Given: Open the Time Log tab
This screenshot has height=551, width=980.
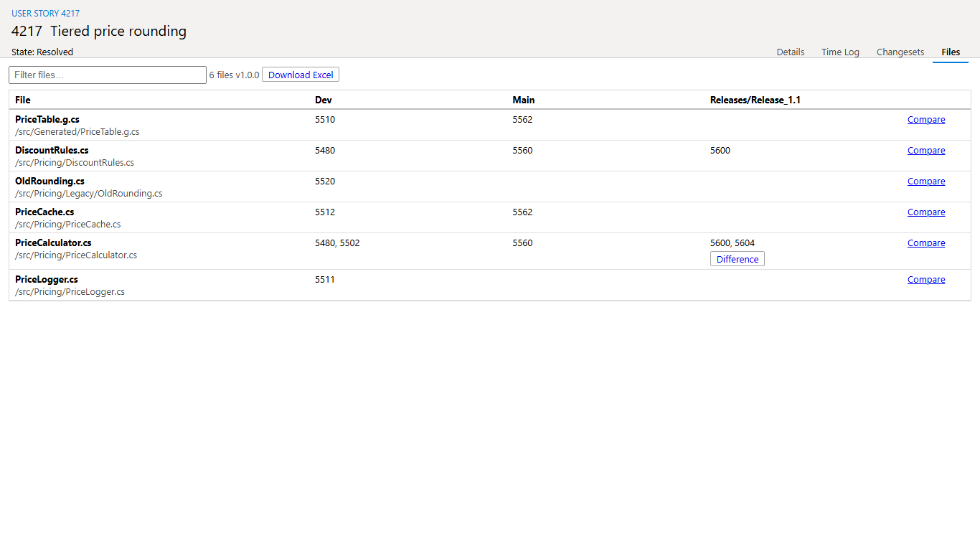Looking at the screenshot, I should click(840, 52).
